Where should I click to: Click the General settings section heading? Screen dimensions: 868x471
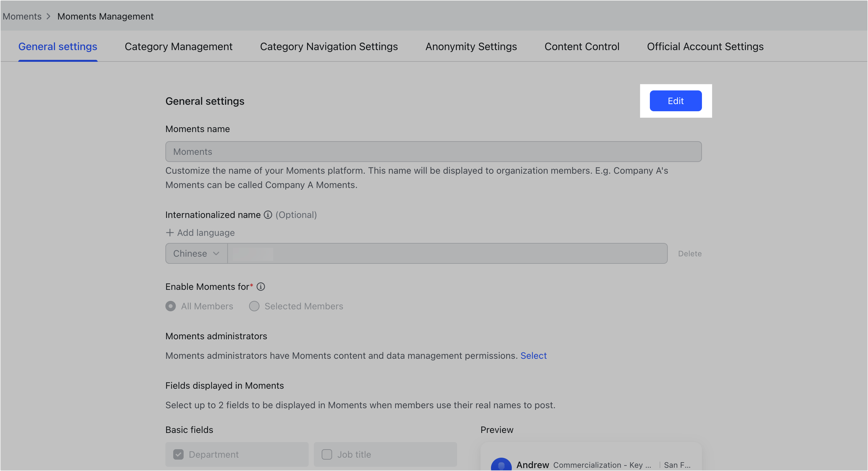pyautogui.click(x=205, y=101)
